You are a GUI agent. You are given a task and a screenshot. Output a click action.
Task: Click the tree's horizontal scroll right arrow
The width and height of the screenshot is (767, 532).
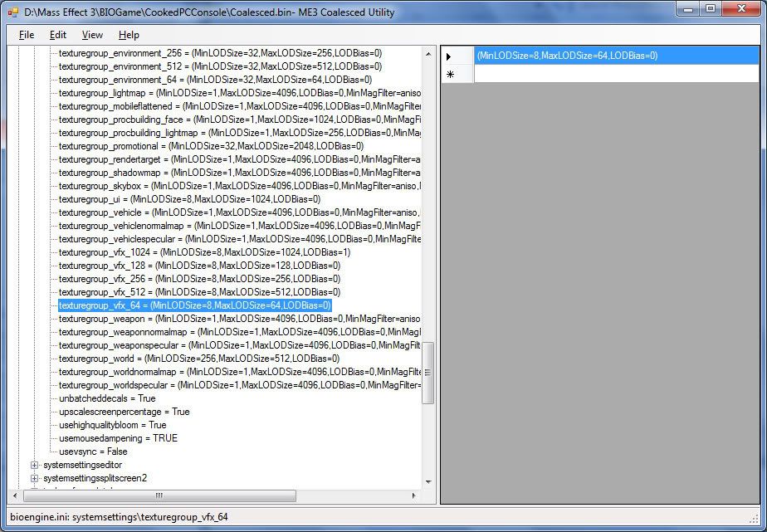[414, 495]
